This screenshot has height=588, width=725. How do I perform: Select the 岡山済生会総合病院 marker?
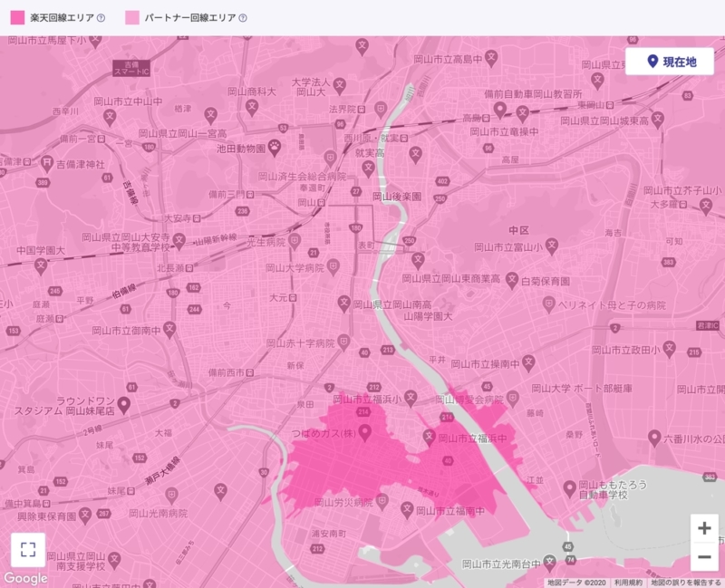[330, 158]
